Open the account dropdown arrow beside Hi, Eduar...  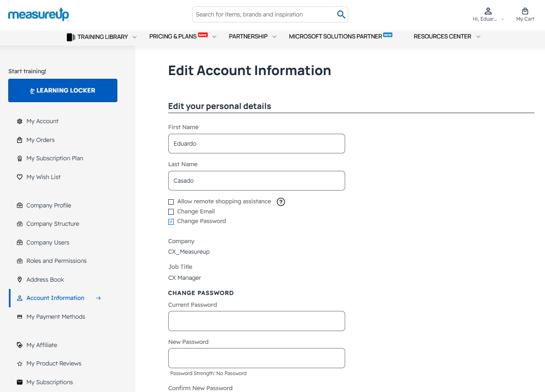point(502,19)
